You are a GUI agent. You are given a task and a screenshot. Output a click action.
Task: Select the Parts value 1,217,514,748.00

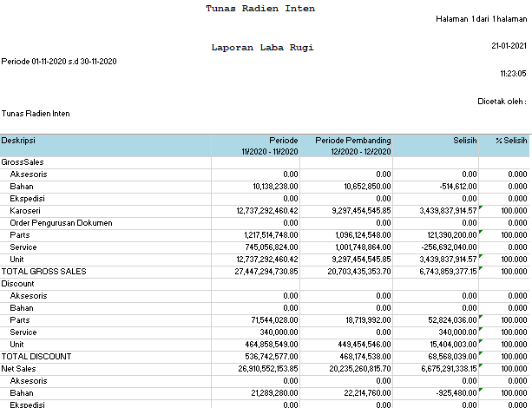[x=271, y=235]
